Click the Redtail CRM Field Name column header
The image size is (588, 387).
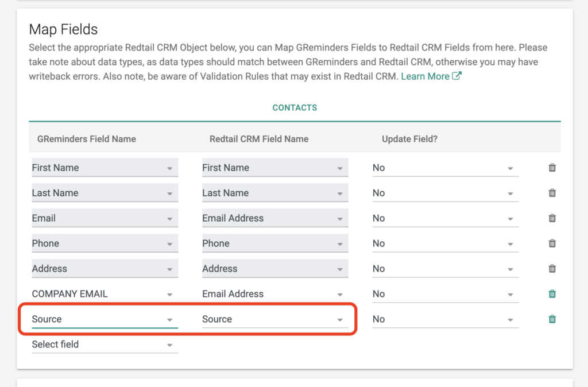pyautogui.click(x=259, y=139)
